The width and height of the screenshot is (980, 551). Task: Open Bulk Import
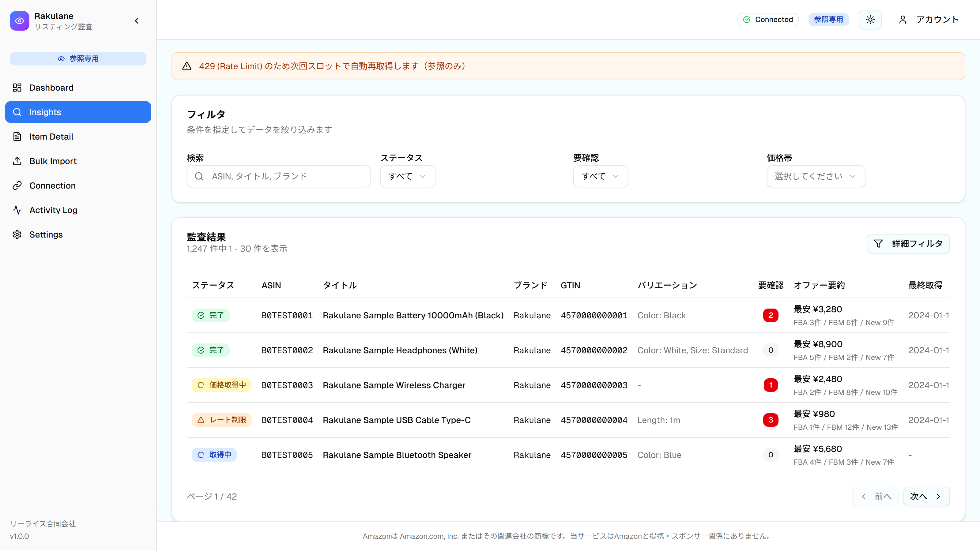tap(78, 161)
